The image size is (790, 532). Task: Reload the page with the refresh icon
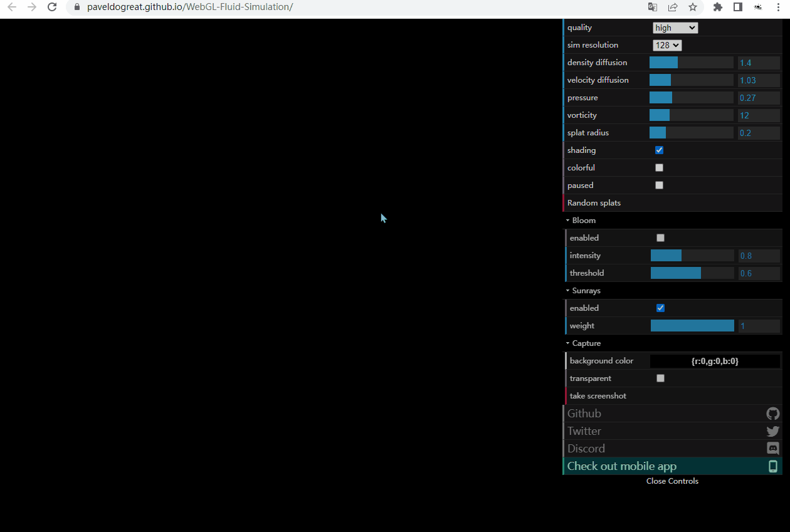coord(52,7)
